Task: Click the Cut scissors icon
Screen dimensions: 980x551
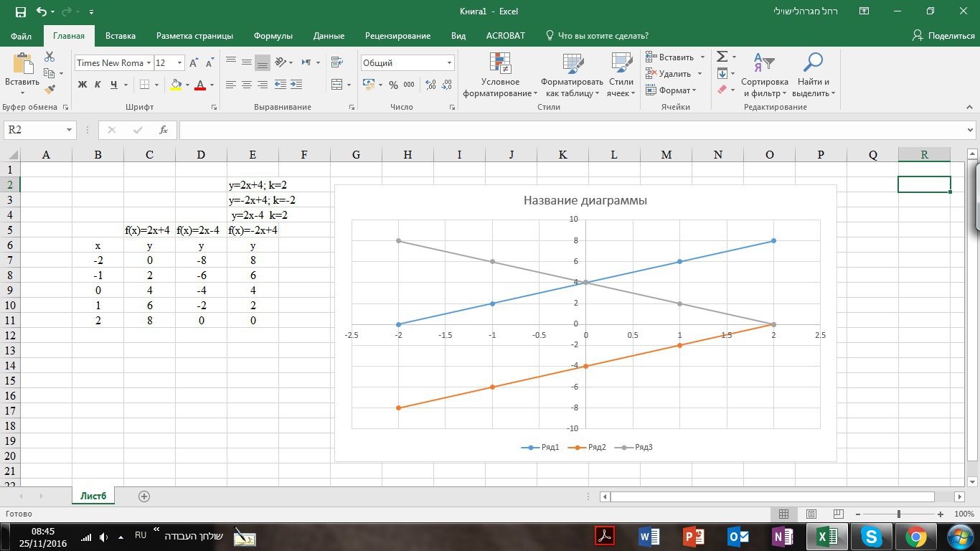Action: tap(50, 57)
